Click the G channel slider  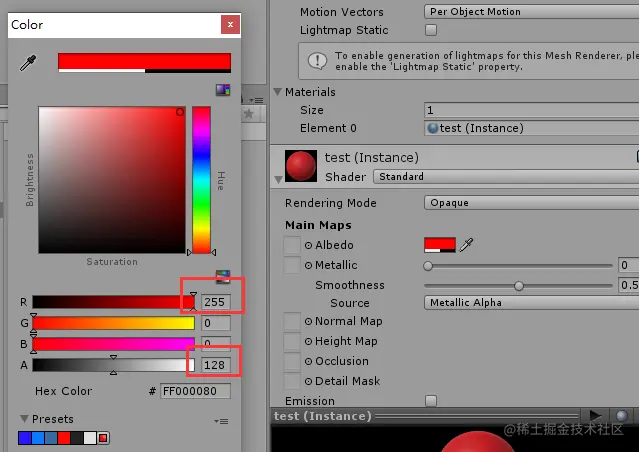[113, 323]
